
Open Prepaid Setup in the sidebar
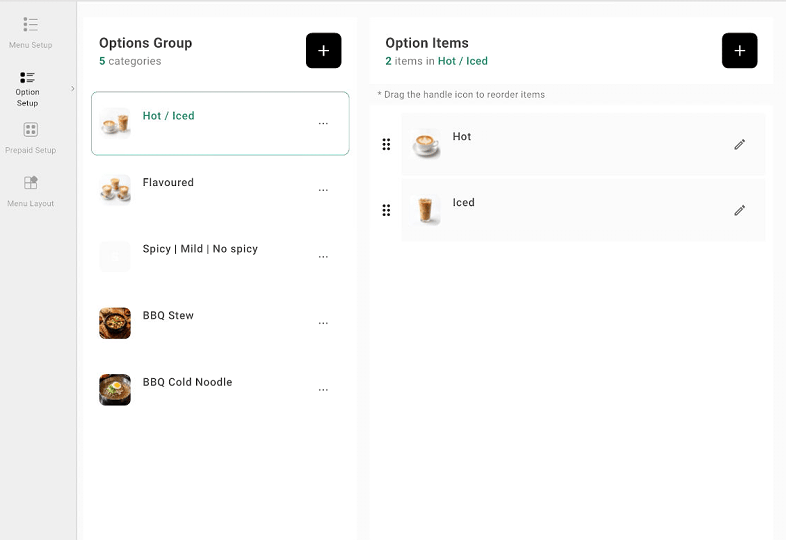pyautogui.click(x=30, y=138)
